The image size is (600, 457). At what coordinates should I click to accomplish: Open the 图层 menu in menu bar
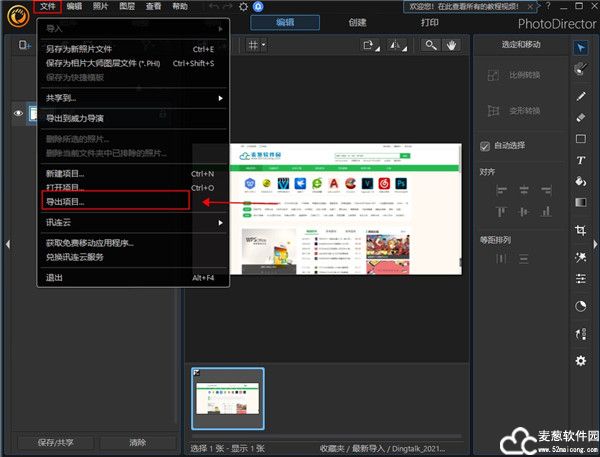[127, 6]
